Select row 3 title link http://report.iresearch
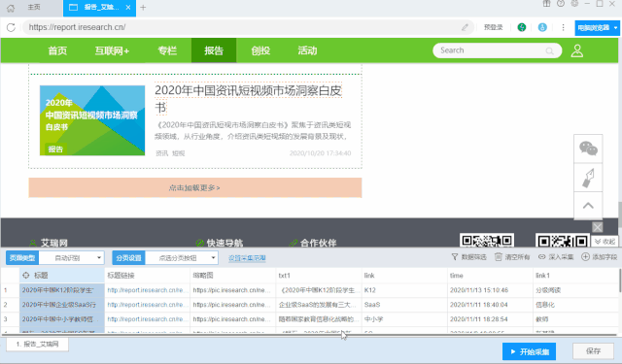Screen dimensions: 622x364 148,318
